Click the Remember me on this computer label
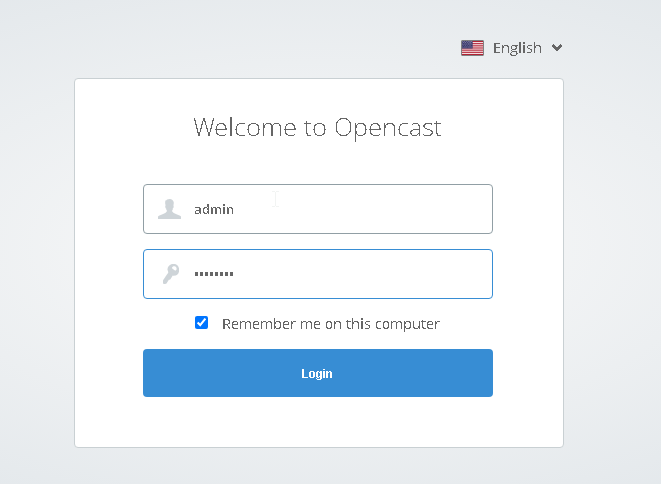This screenshot has height=484, width=661. pyautogui.click(x=331, y=324)
